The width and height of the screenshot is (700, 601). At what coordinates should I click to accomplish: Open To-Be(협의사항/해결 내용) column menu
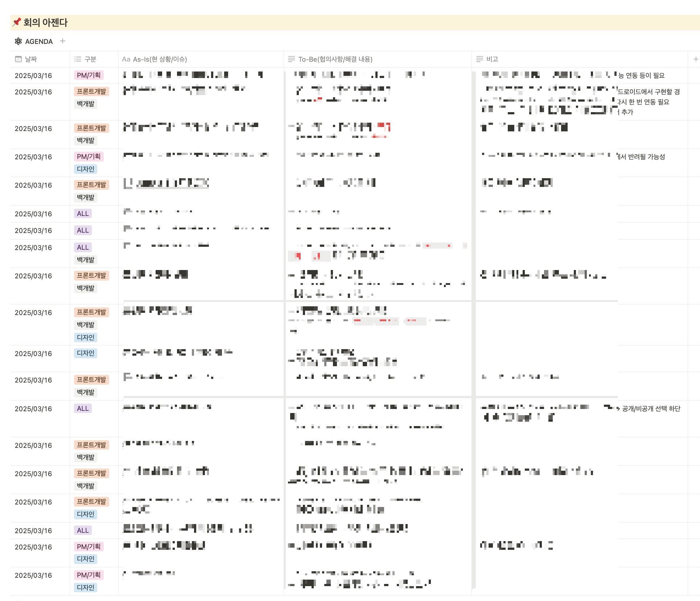pyautogui.click(x=335, y=59)
